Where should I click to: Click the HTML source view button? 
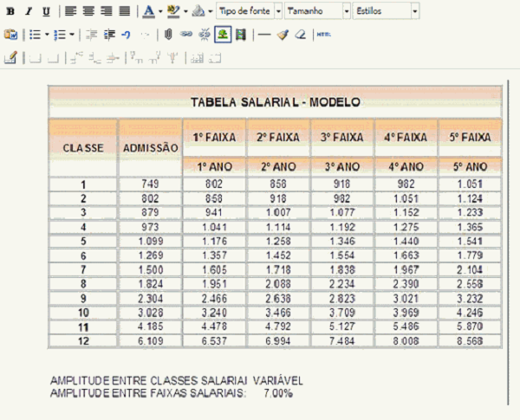point(323,35)
